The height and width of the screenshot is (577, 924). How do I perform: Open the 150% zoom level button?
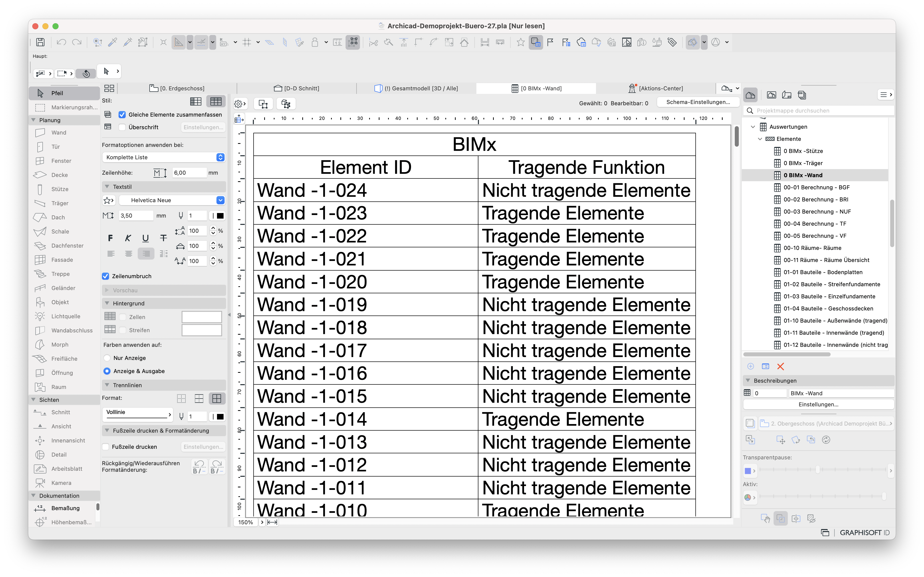click(246, 522)
